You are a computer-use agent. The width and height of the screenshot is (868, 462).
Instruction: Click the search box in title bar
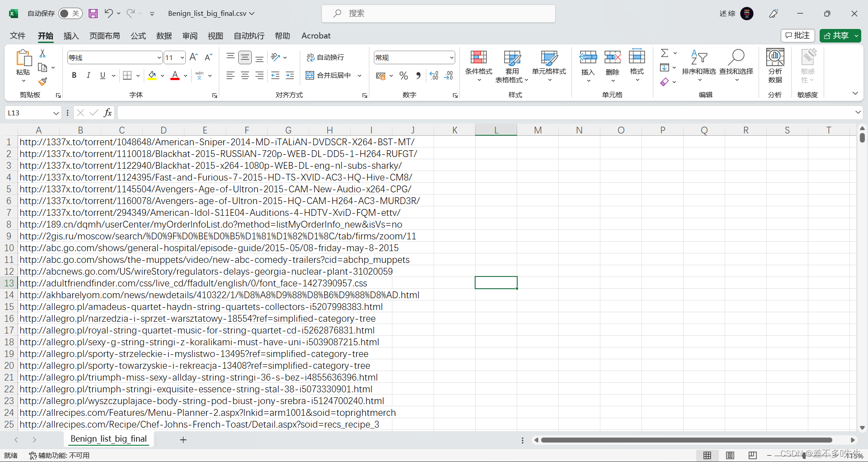439,14
